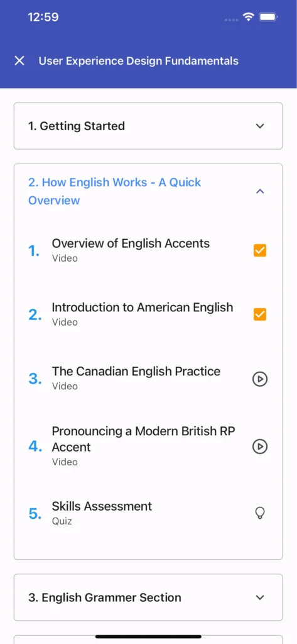297x644 pixels.
Task: Expand Getting Started section chevron
Action: [260, 126]
